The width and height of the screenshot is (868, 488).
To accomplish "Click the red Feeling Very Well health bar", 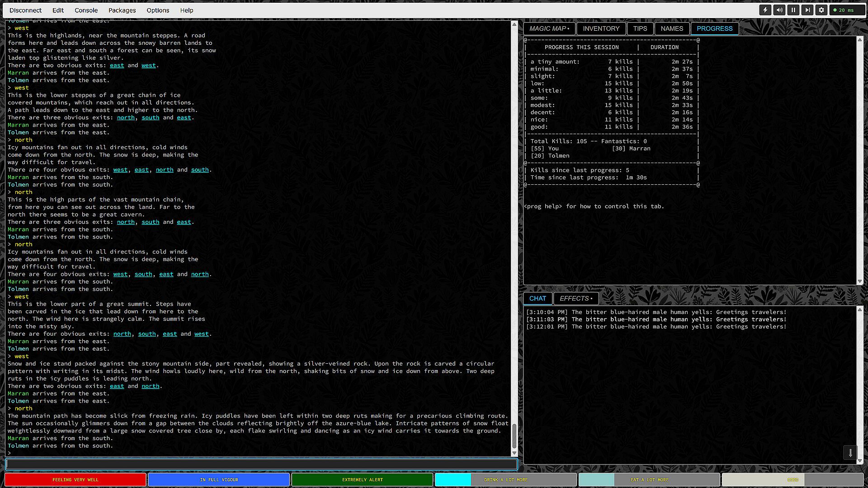I will (75, 479).
